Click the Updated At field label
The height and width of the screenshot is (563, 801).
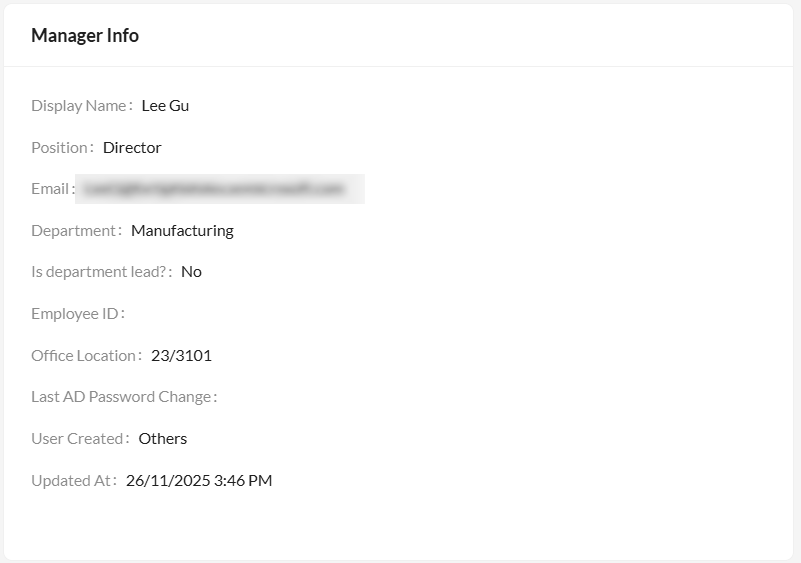pyautogui.click(x=71, y=481)
